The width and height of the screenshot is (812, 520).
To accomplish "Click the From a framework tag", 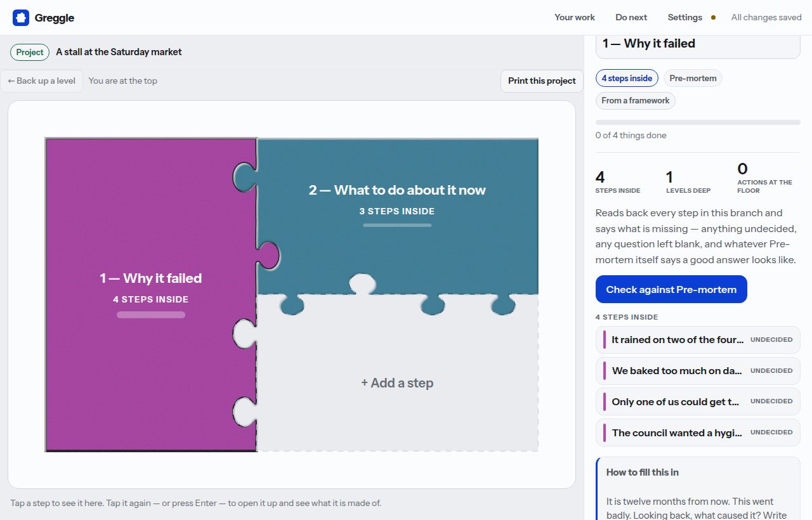I will pos(635,100).
